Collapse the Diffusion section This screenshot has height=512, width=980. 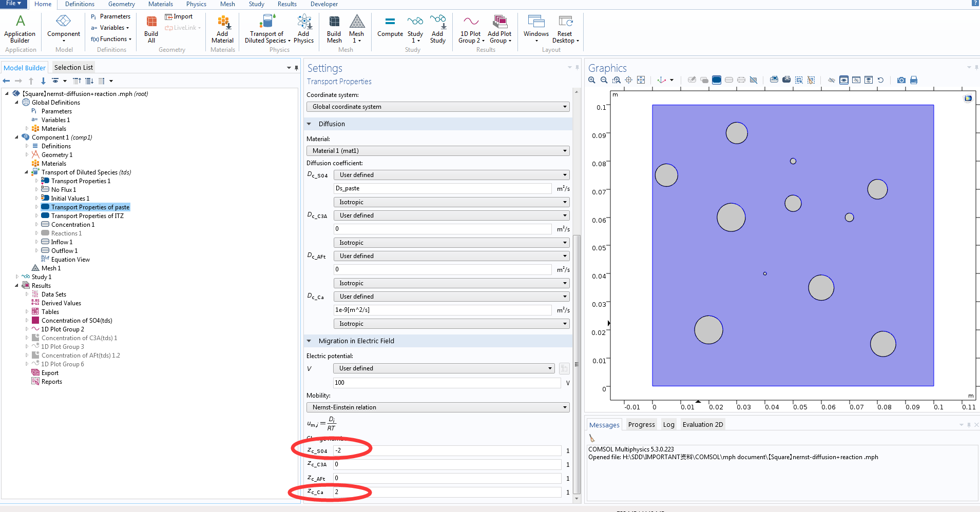point(309,124)
